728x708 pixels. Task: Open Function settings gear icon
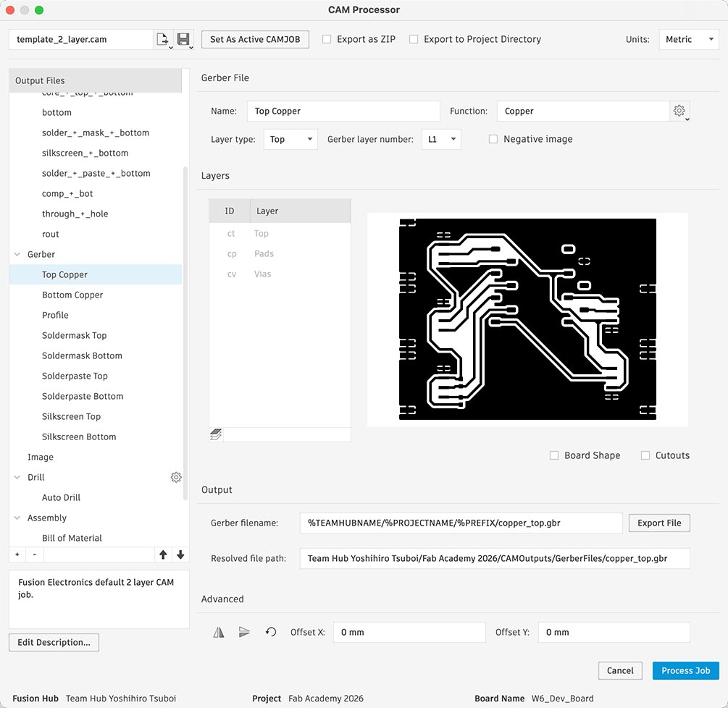pos(679,111)
